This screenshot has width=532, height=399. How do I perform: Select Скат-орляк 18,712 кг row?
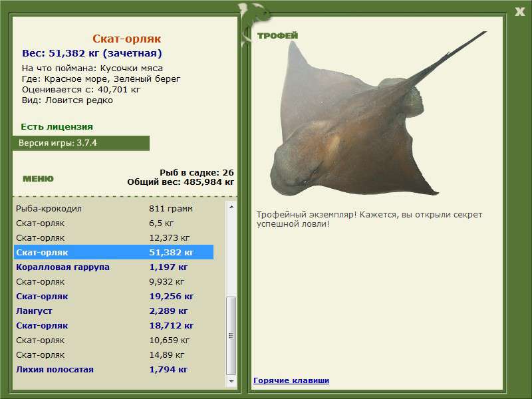[114, 325]
